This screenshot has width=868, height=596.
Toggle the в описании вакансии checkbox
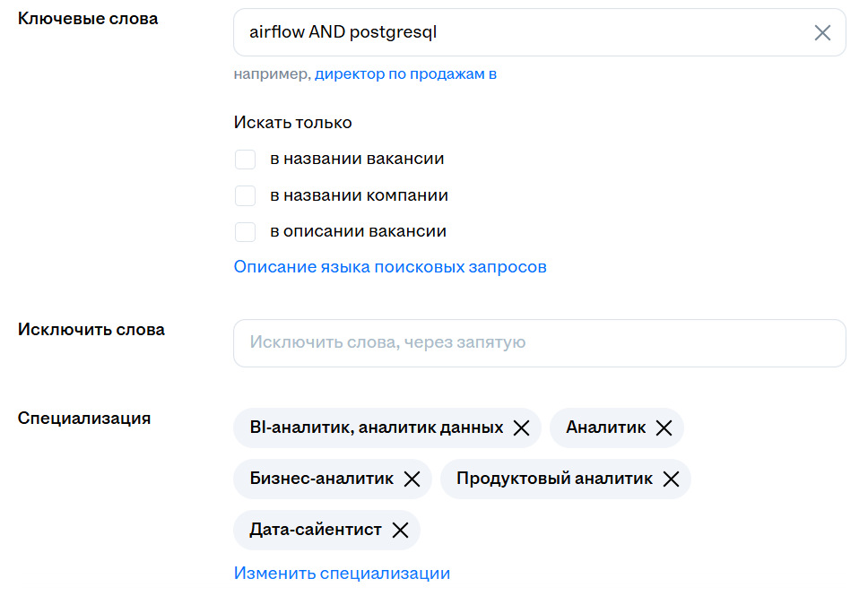point(245,232)
